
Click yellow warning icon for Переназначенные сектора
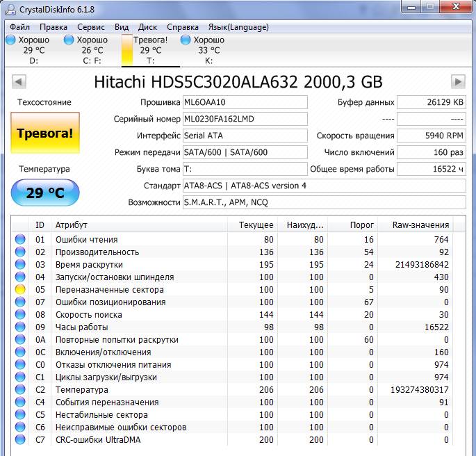click(20, 289)
